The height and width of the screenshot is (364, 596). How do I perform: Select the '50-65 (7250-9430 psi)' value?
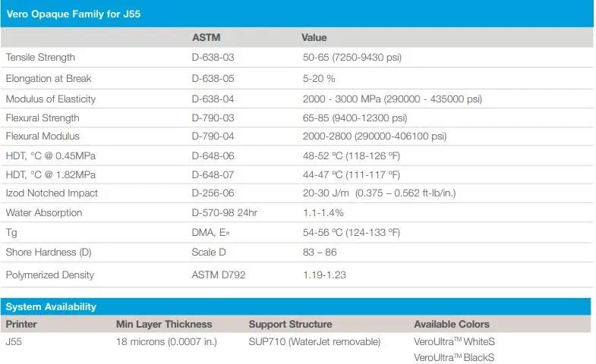pos(352,58)
